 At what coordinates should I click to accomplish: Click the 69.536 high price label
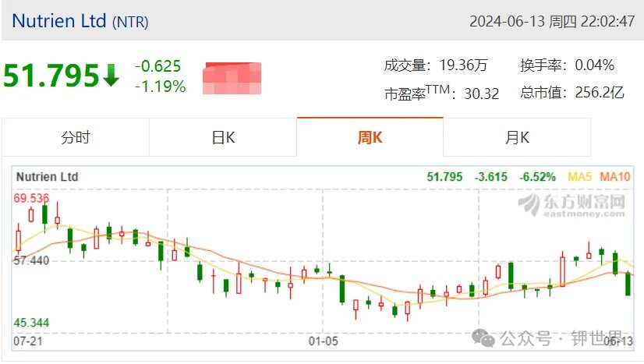31,198
